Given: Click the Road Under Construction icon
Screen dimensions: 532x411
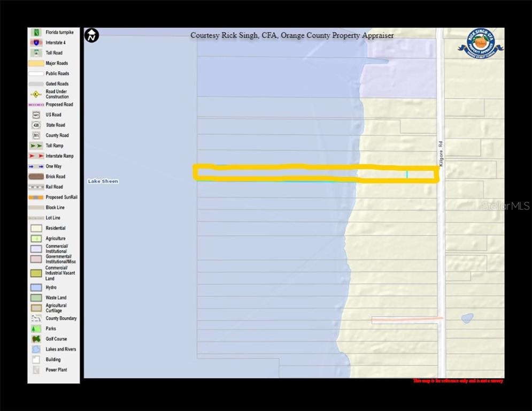Looking at the screenshot, I should tap(36, 94).
